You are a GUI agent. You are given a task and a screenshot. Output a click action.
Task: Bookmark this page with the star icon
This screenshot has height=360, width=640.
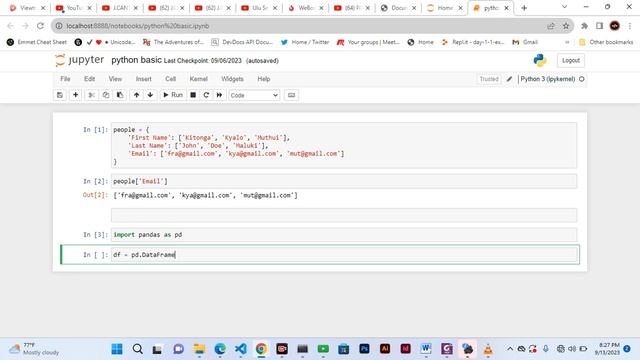[566, 26]
